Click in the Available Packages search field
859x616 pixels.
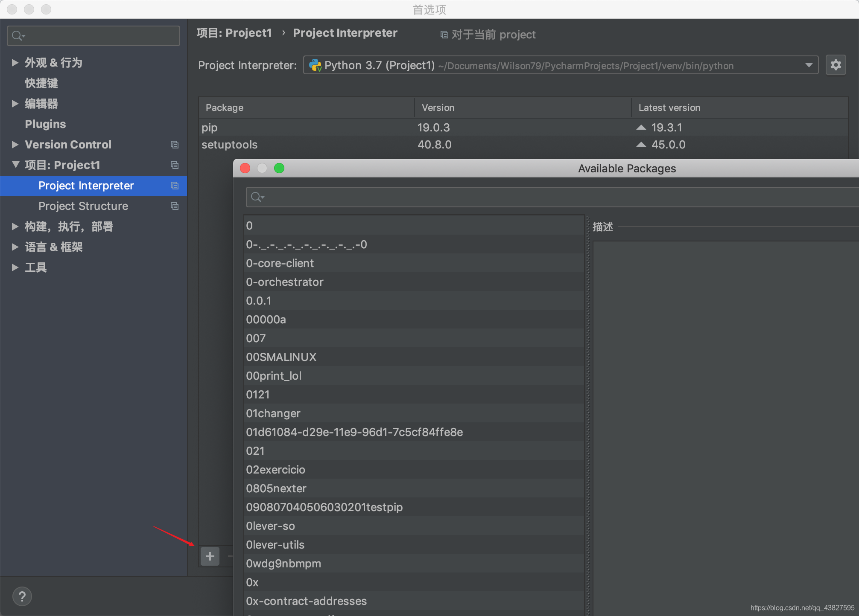(552, 197)
